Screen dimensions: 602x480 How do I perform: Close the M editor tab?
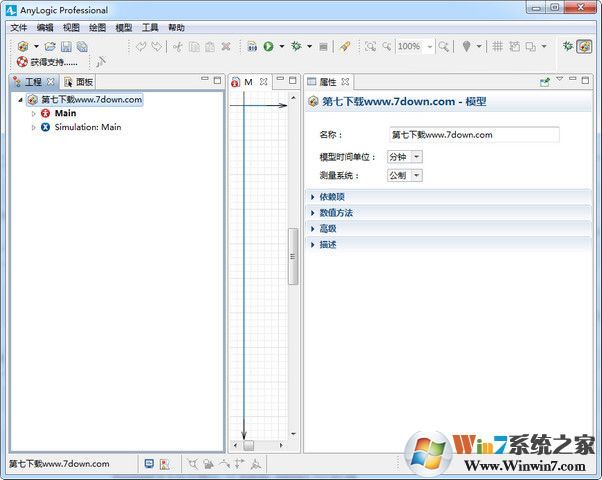[x=263, y=82]
